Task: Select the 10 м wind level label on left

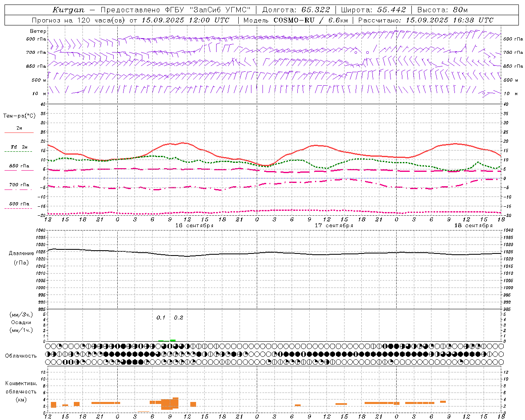Action: 39,94
